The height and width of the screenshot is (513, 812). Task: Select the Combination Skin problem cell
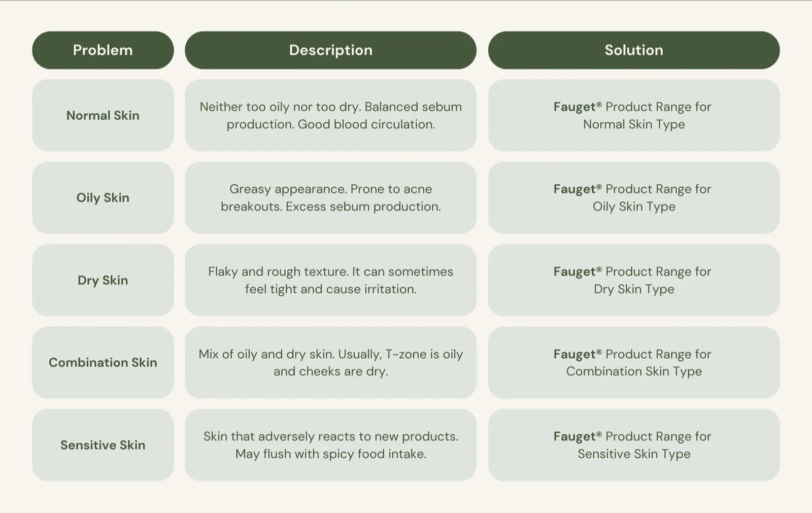click(x=103, y=362)
